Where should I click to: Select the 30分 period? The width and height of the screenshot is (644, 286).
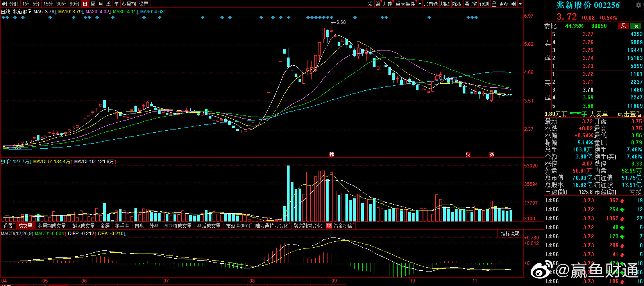click(61, 4)
